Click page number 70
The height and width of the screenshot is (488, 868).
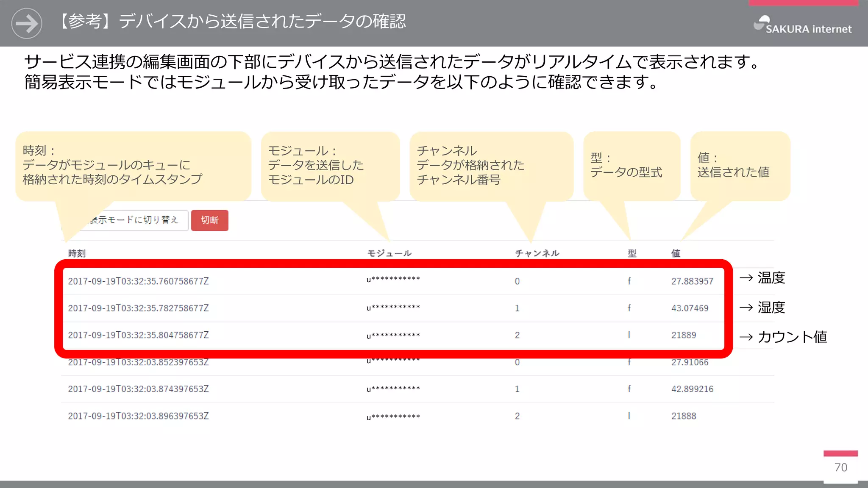(x=841, y=467)
